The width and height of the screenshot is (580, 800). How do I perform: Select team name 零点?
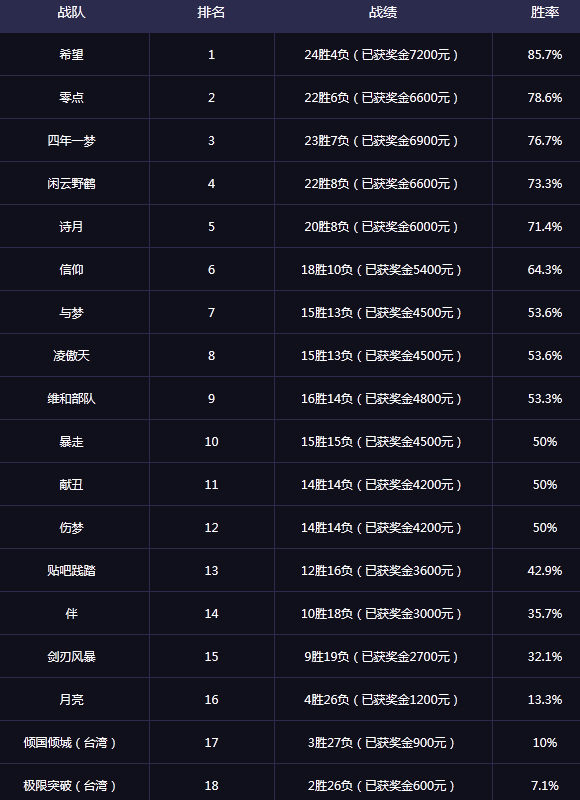(71, 97)
